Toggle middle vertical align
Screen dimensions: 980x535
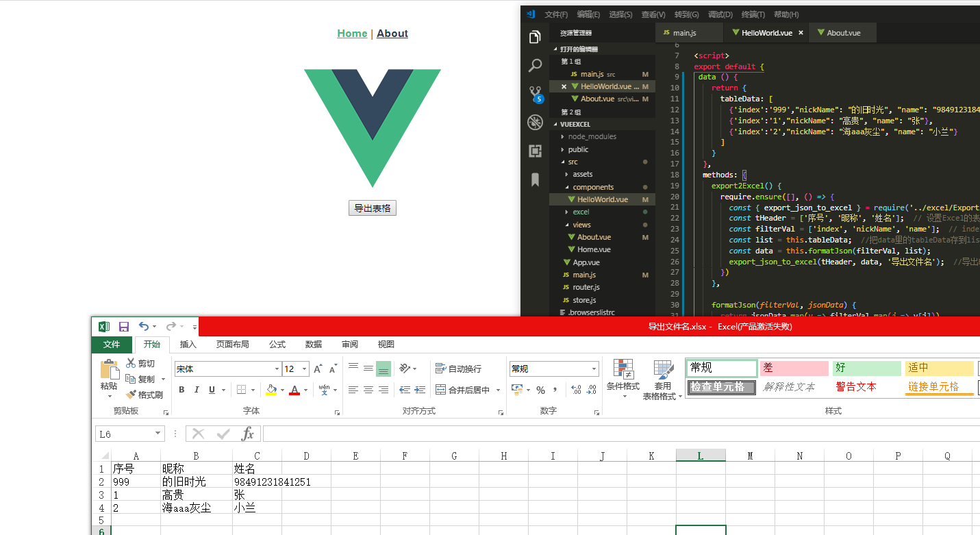[x=368, y=369]
